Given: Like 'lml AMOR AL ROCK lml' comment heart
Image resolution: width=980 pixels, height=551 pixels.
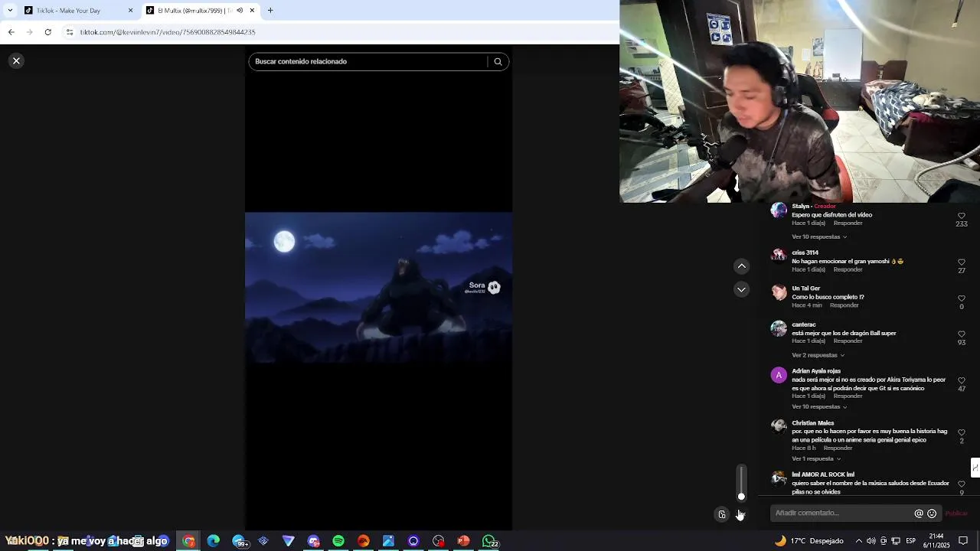Looking at the screenshot, I should (962, 484).
